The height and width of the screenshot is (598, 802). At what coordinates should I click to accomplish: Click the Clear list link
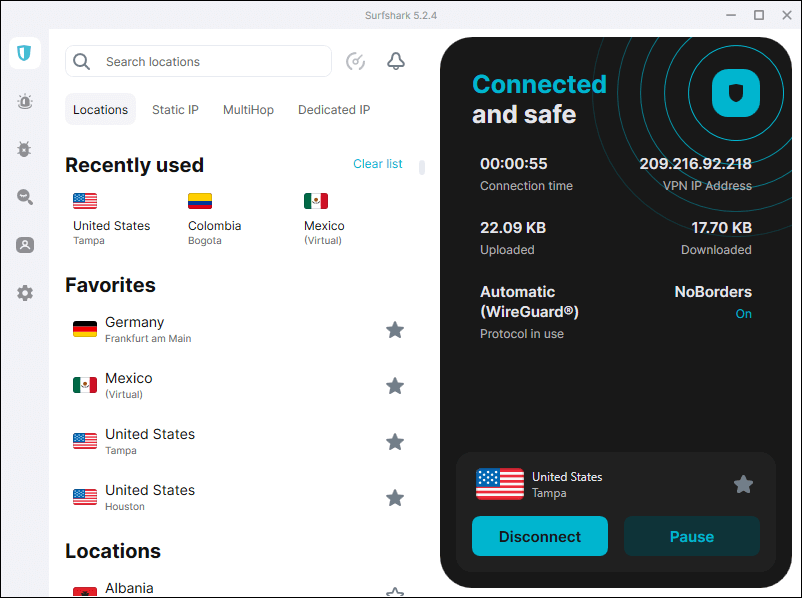(x=377, y=164)
